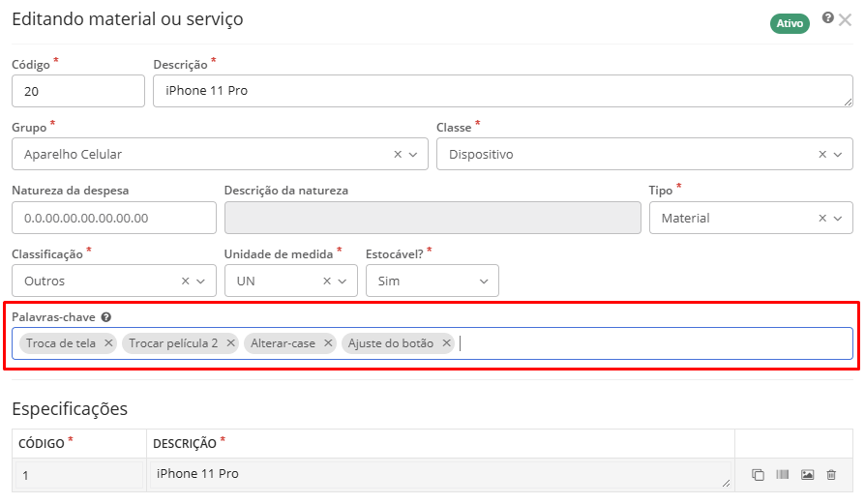
Task: Remove the Troca de tela keyword
Action: point(108,343)
